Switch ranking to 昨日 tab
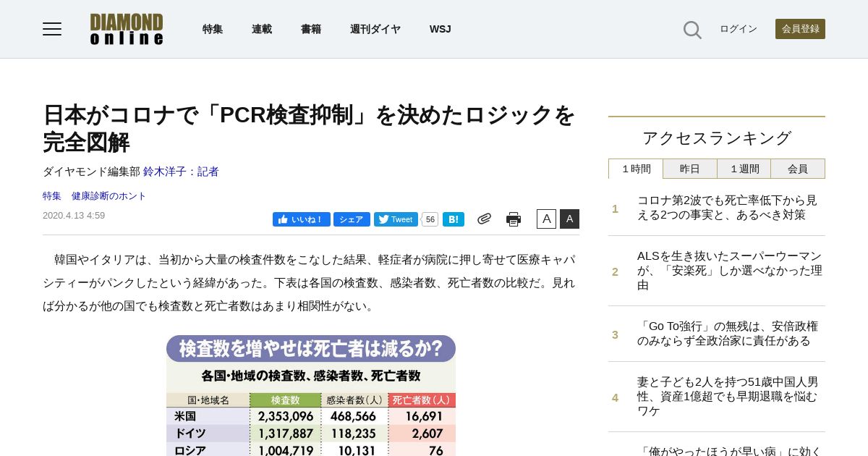The height and width of the screenshot is (456, 868). coord(690,169)
